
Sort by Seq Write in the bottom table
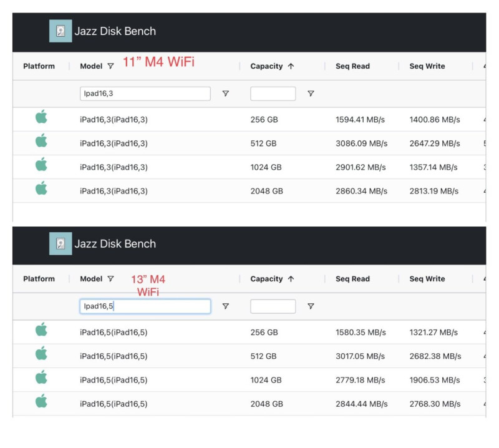point(427,279)
